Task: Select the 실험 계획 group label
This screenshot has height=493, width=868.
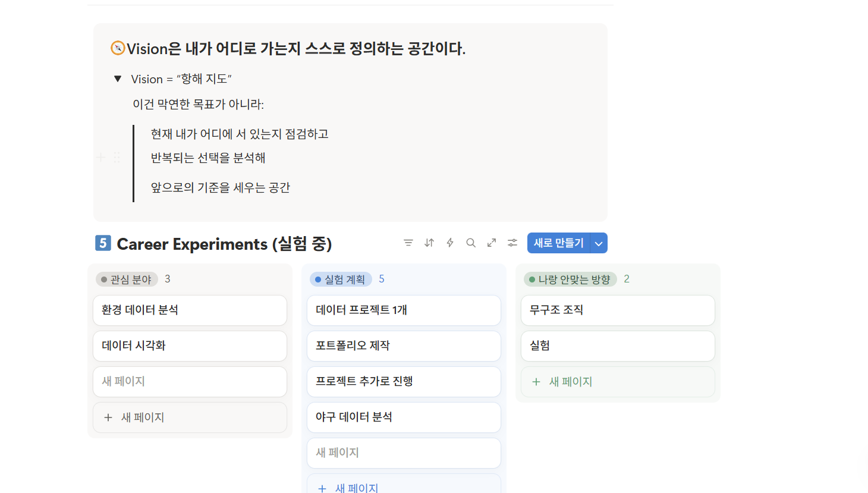Action: click(341, 280)
